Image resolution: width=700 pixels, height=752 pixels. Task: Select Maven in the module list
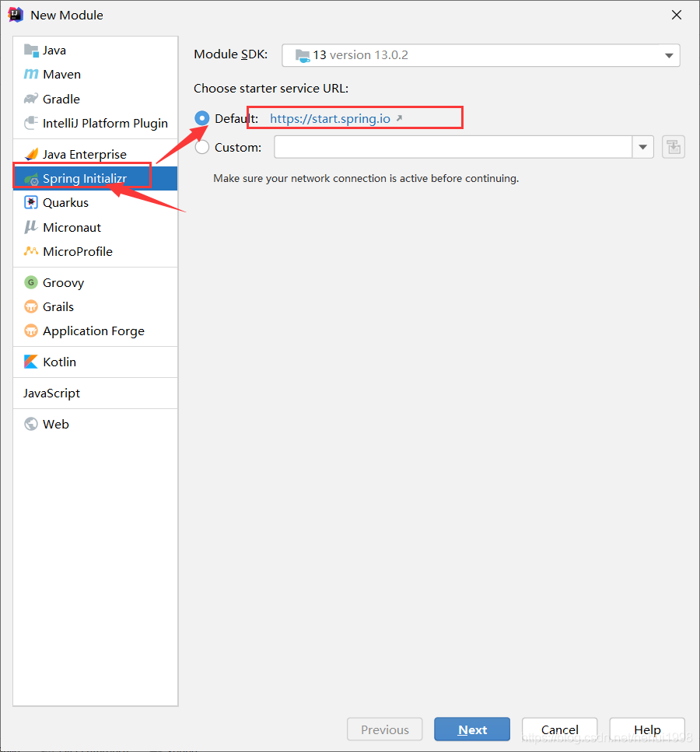[x=96, y=75]
